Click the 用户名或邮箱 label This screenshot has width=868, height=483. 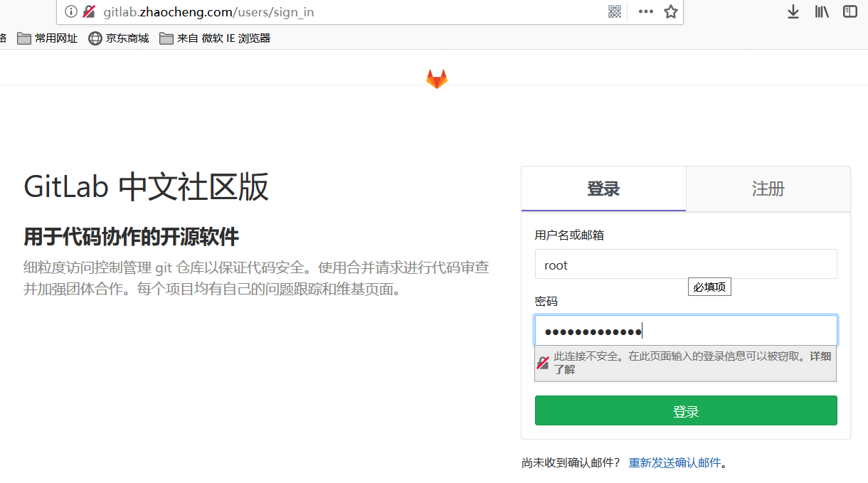pyautogui.click(x=569, y=235)
